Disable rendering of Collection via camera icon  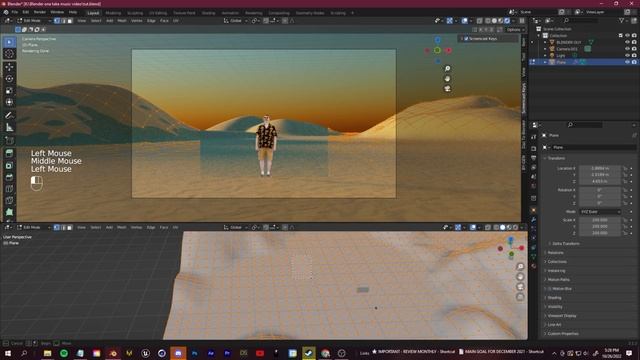(x=634, y=36)
